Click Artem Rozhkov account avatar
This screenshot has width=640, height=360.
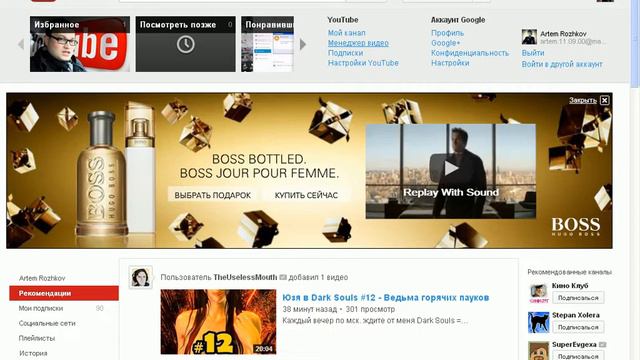point(529,37)
